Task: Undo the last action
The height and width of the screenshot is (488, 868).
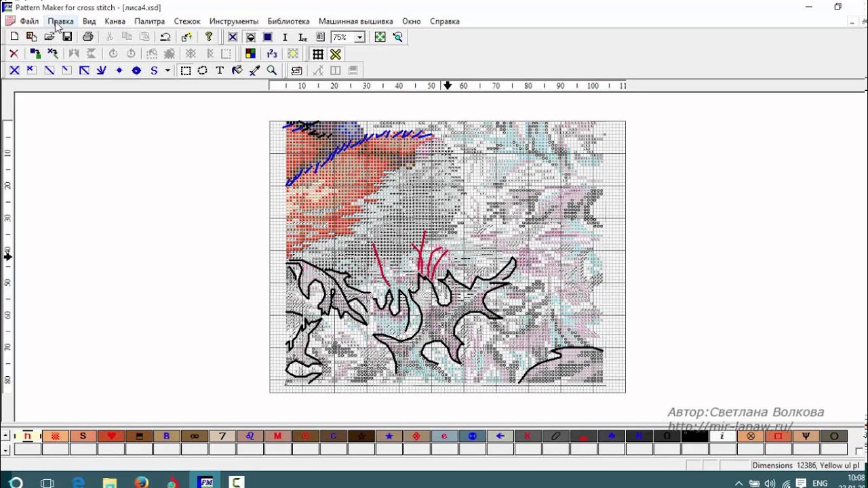Action: pos(165,37)
